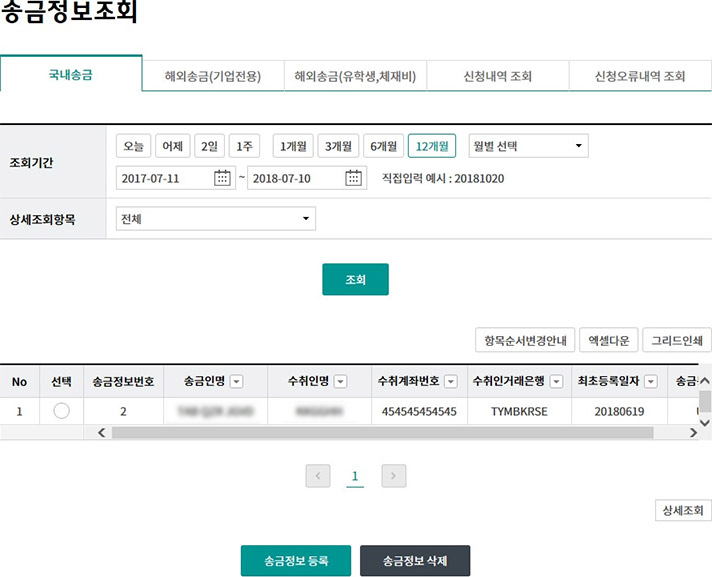The width and height of the screenshot is (712, 577).
Task: Click the 수취인명 column filter arrow
Action: [x=340, y=381]
